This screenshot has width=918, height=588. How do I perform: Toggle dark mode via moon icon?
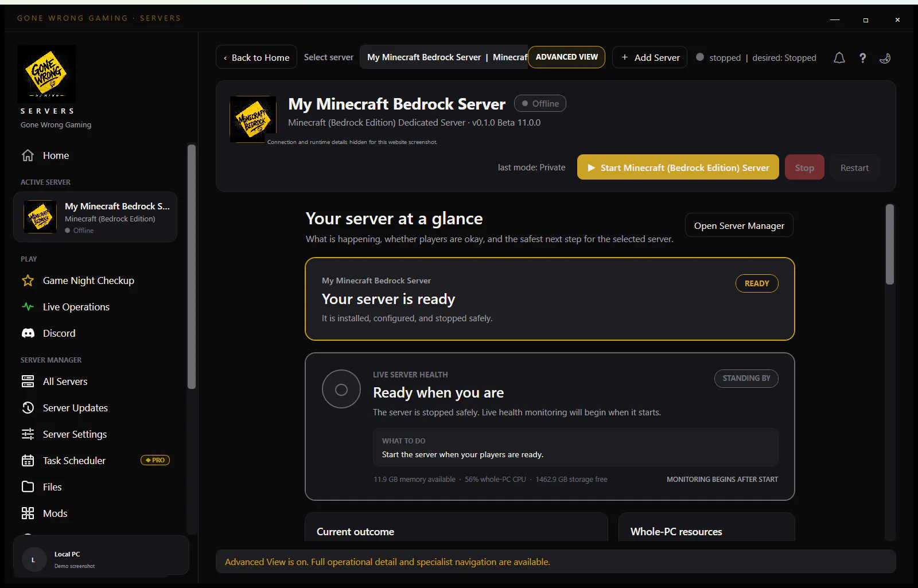885,58
